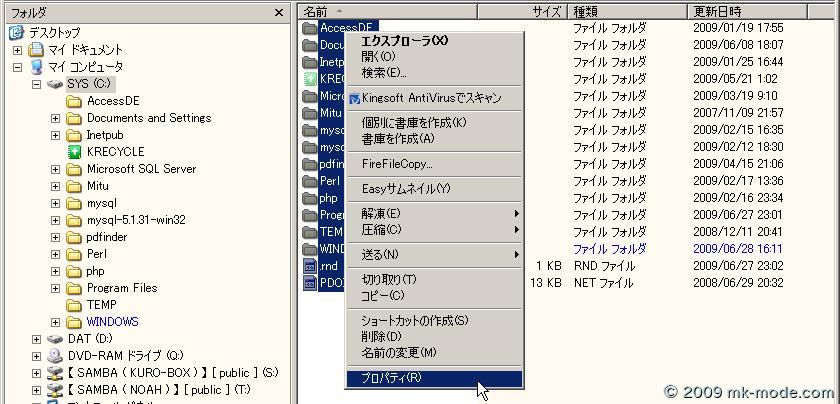Expand the mysql tree node
Viewport: 840px width, 404px height.
coord(56,204)
